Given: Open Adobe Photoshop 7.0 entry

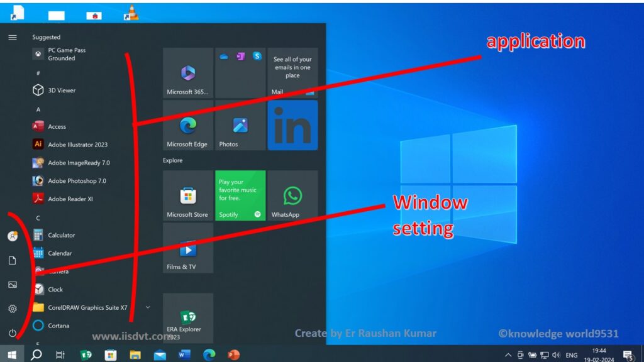Looking at the screenshot, I should coord(77,181).
